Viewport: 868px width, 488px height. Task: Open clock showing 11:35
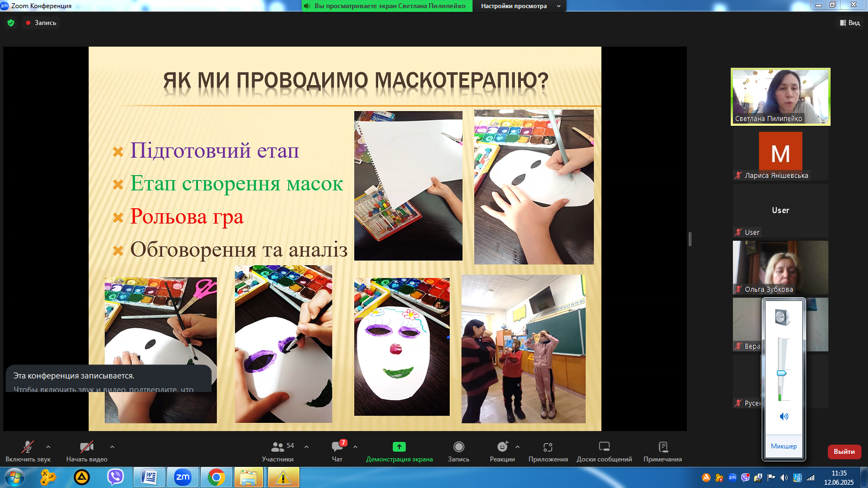coord(839,478)
